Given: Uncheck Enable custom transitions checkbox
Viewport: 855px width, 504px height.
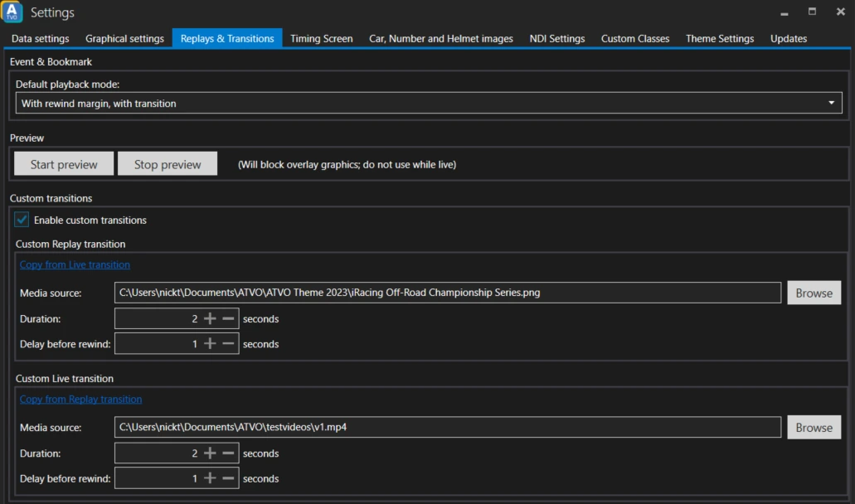Looking at the screenshot, I should point(22,220).
